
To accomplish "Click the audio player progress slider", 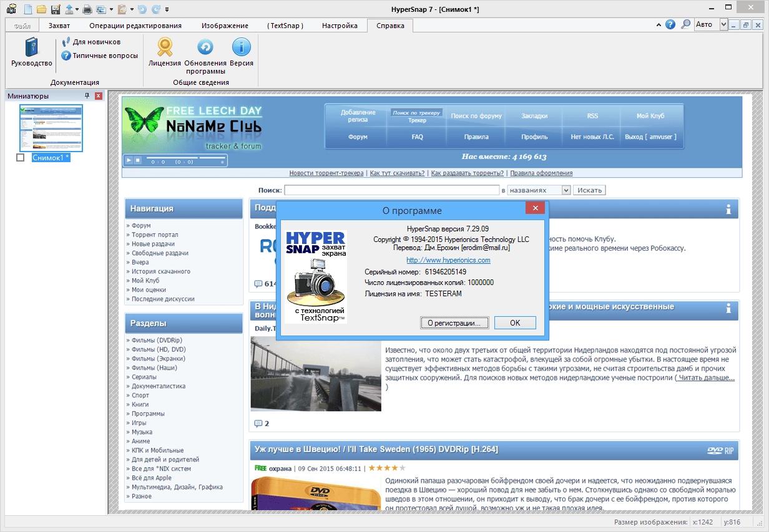I will pyautogui.click(x=172, y=158).
